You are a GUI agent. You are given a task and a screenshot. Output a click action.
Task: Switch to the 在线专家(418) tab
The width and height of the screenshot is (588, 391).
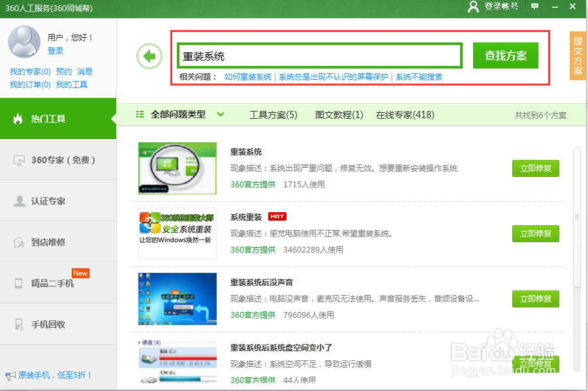pos(405,115)
